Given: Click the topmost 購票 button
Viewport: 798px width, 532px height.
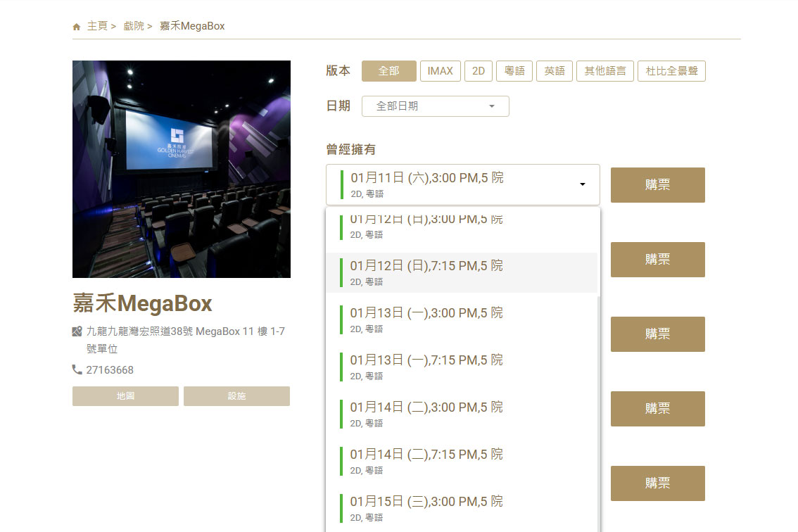Looking at the screenshot, I should [x=657, y=185].
